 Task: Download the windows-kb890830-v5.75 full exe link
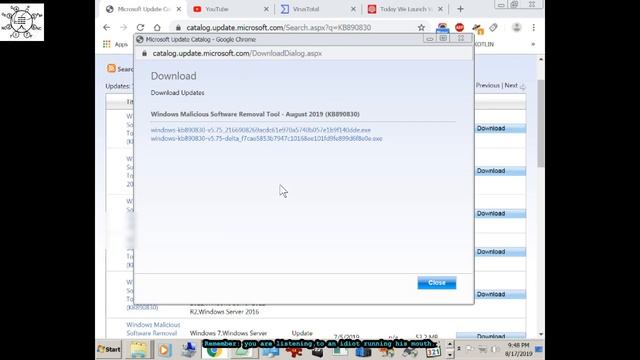[x=260, y=130]
